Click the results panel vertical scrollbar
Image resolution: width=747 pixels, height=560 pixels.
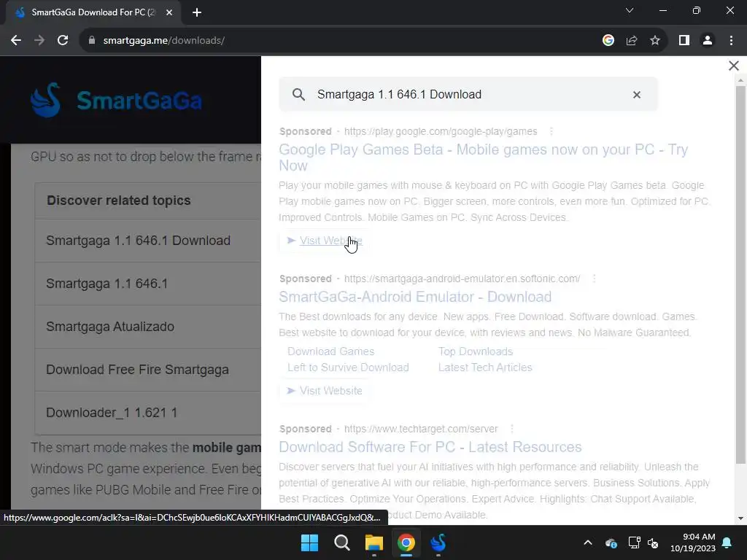[740, 275]
